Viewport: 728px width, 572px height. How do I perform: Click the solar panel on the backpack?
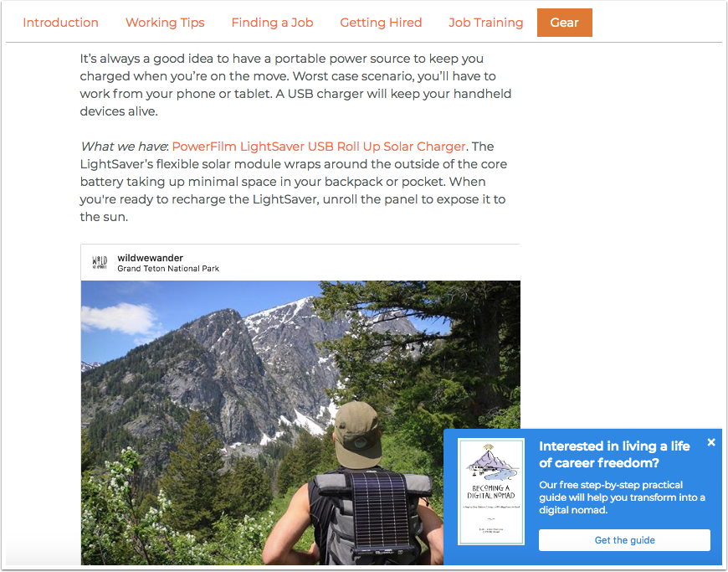point(380,509)
